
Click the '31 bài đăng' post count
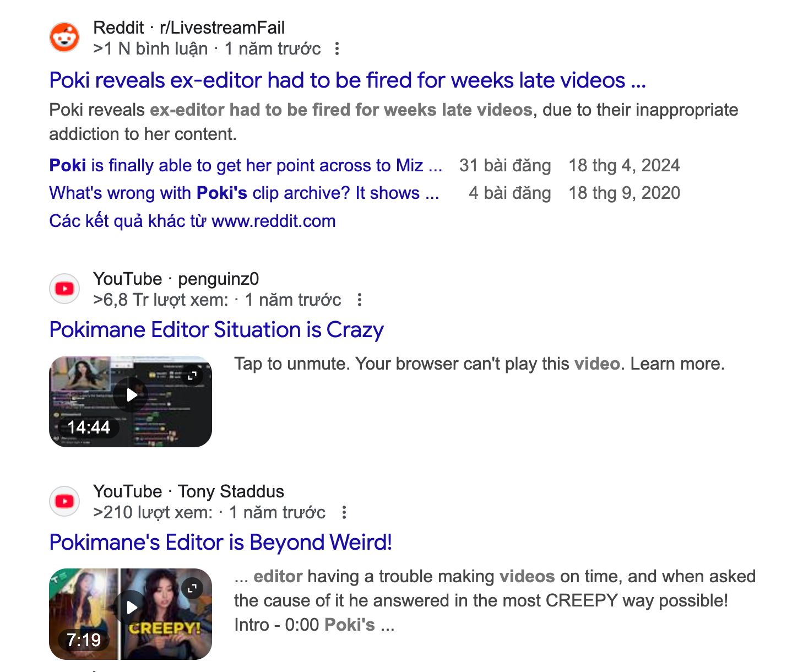(505, 165)
